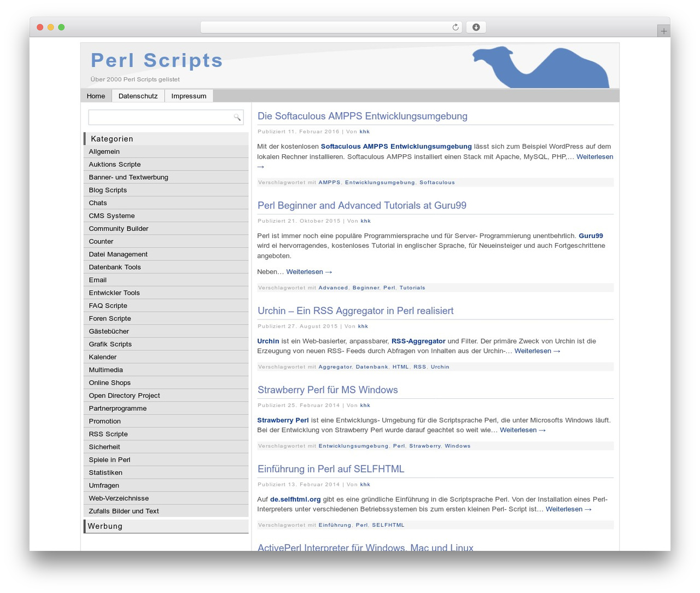700x593 pixels.
Task: Open the Datenschutz menu tab
Action: 138,96
